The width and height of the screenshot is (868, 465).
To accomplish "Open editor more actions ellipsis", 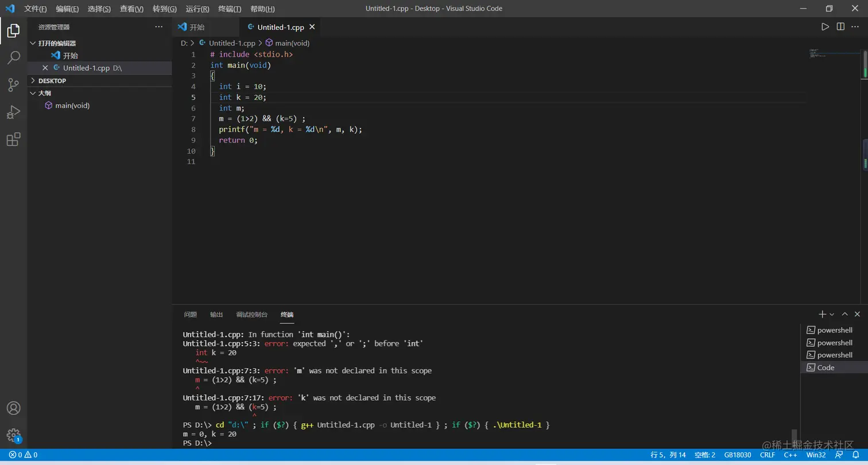I will coord(855,27).
